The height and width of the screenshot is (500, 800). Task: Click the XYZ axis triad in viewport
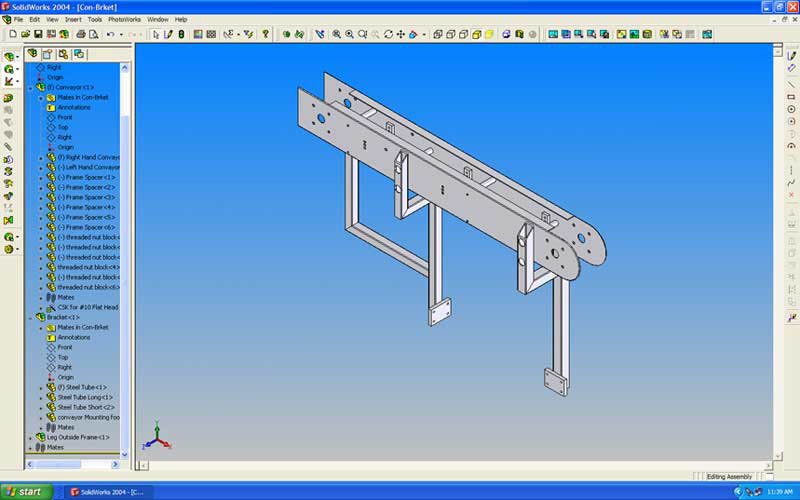158,436
